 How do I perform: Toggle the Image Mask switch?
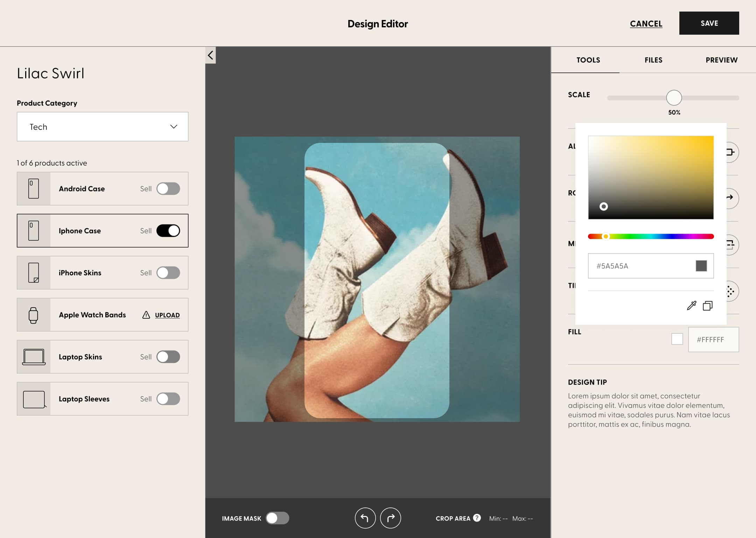pyautogui.click(x=277, y=518)
